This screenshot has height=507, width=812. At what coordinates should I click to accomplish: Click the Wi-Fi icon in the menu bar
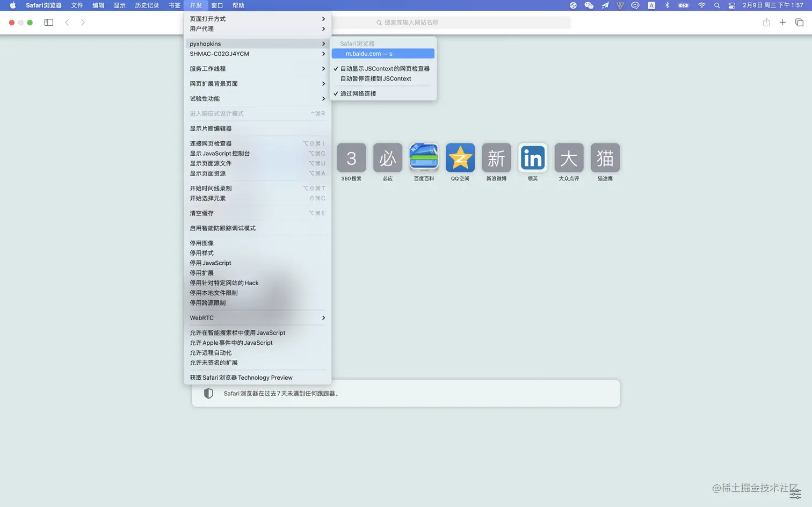(701, 5)
